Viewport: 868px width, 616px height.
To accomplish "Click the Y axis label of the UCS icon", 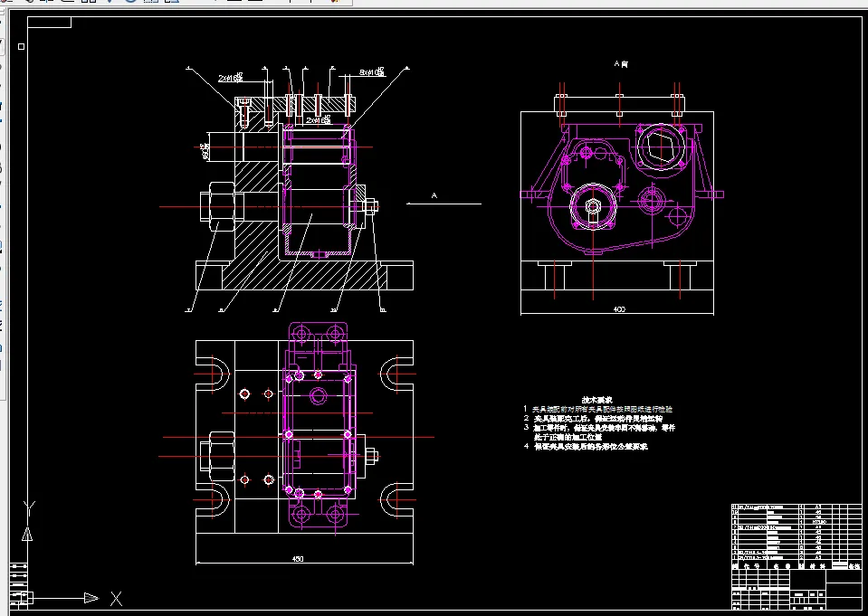I will coord(29,508).
